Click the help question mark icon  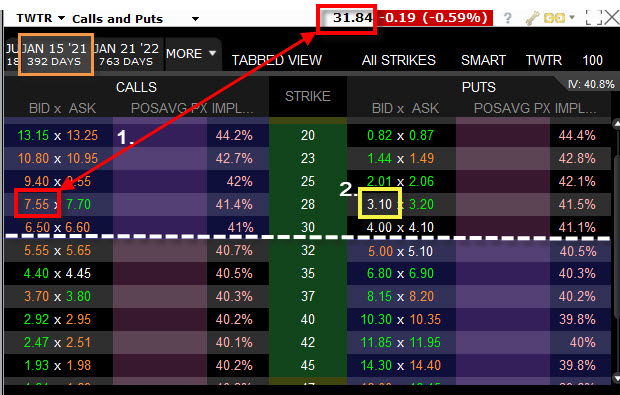point(508,18)
